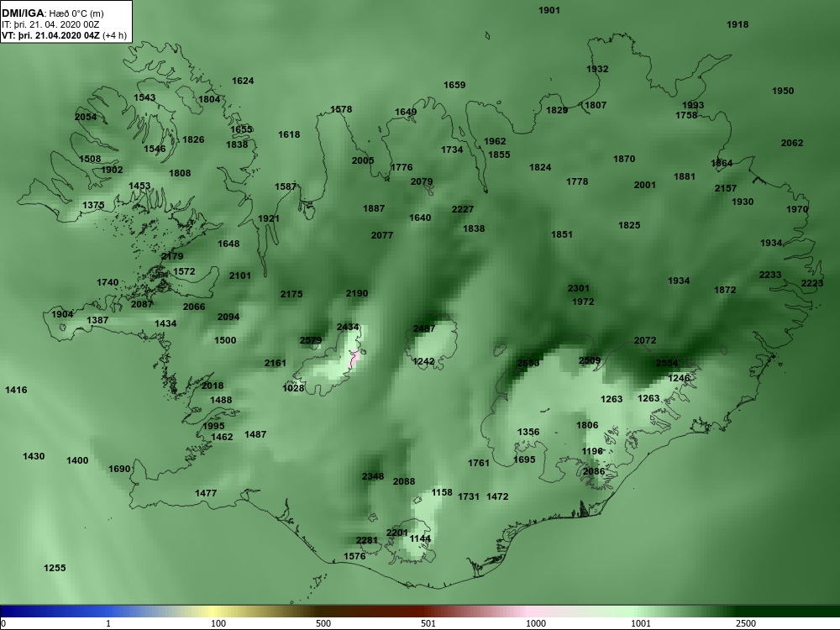Click the map value 1543
Viewport: 840px width, 630px height.
click(144, 97)
